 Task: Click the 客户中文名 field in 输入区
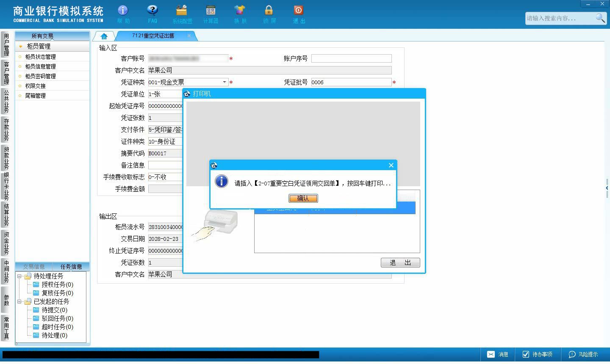click(x=270, y=70)
